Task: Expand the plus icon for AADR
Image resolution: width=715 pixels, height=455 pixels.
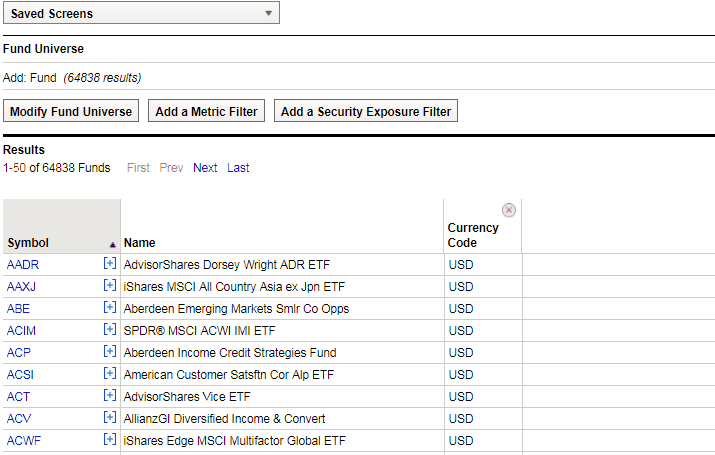Action: tap(109, 264)
